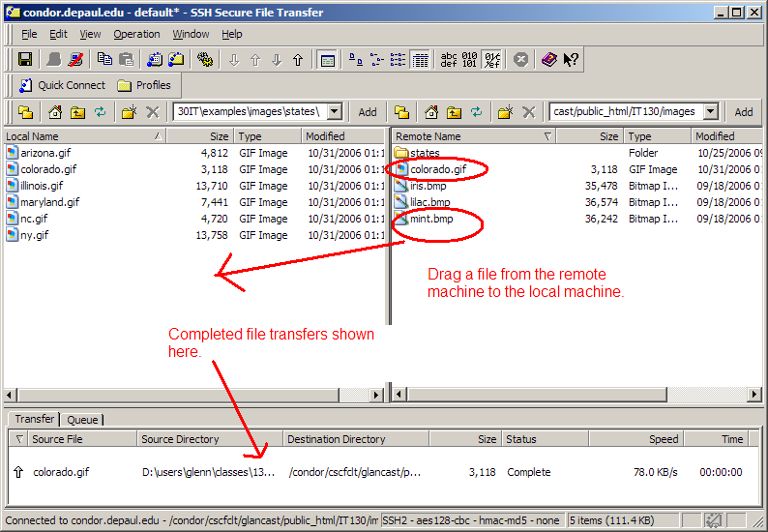Open a New File Transfer Window icon
The height and width of the screenshot is (532, 768).
click(x=176, y=59)
